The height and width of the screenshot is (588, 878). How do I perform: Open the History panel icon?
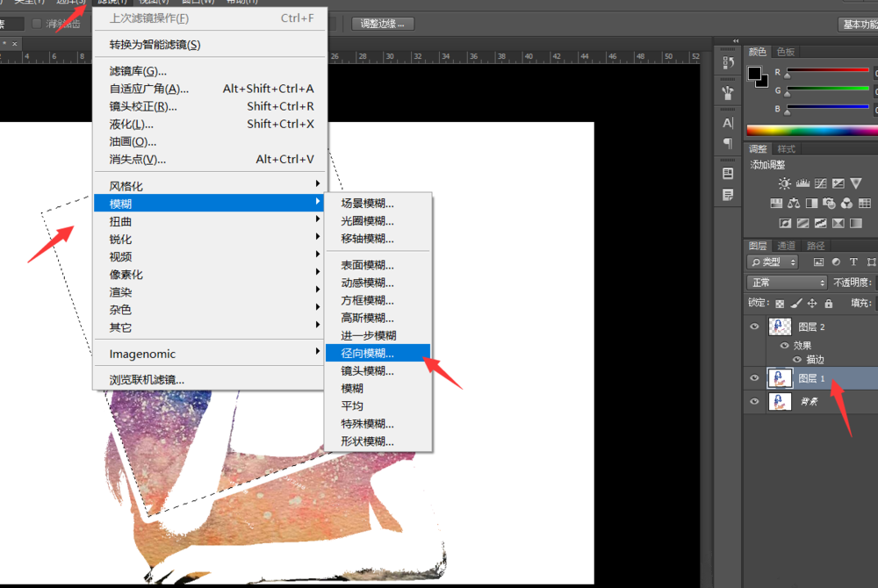(x=728, y=63)
